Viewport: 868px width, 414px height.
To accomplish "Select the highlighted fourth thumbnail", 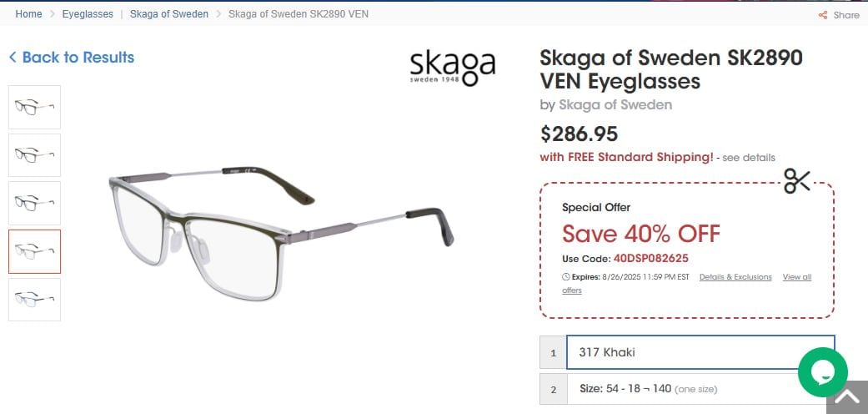I will point(35,251).
